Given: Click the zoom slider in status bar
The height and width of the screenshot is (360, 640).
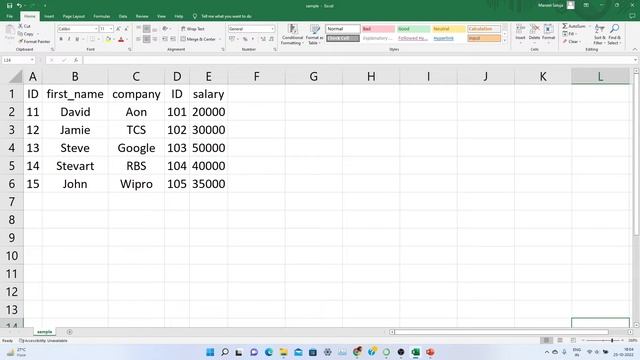Looking at the screenshot, I should (612, 340).
